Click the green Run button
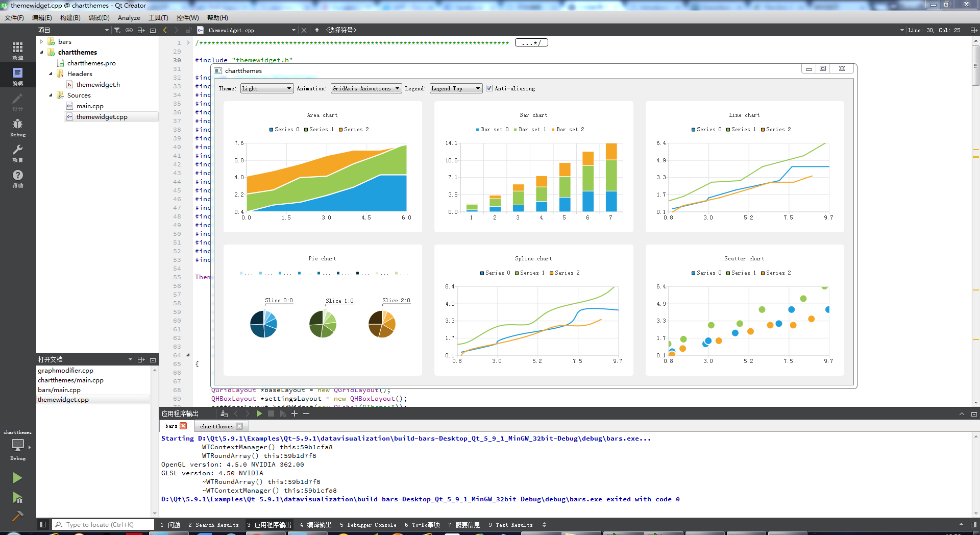Viewport: 980px width, 535px height. point(17,478)
